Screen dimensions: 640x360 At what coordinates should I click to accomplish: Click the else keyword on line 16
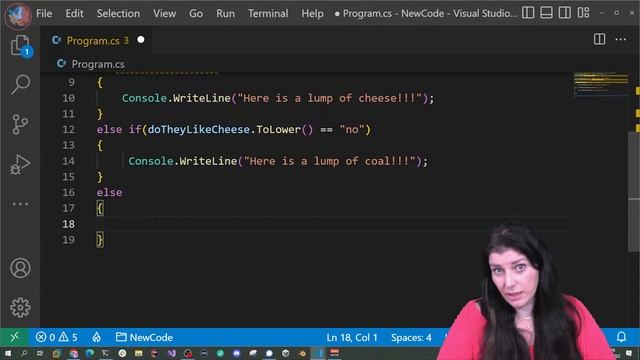pyautogui.click(x=109, y=192)
